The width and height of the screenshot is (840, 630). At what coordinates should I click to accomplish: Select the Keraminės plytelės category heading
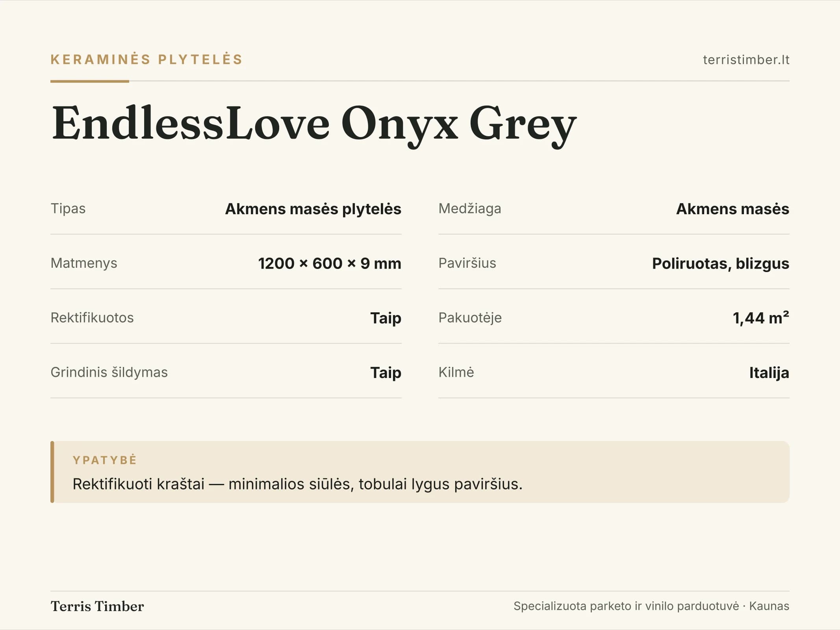tap(146, 59)
